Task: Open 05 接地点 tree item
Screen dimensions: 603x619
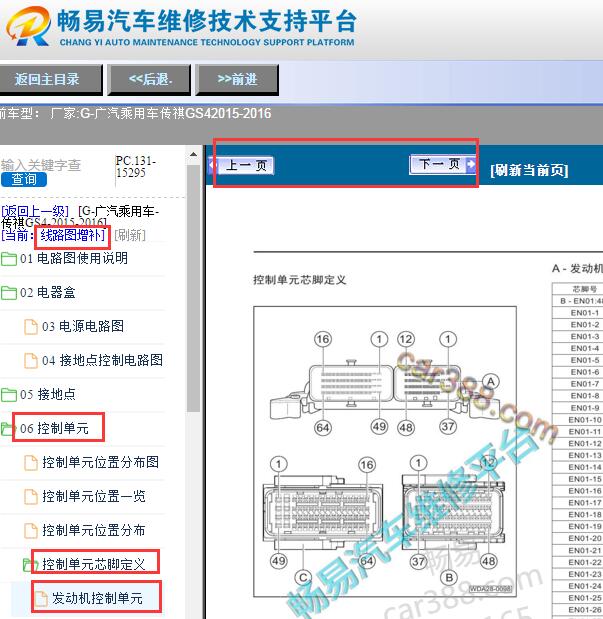Action: click(x=47, y=394)
